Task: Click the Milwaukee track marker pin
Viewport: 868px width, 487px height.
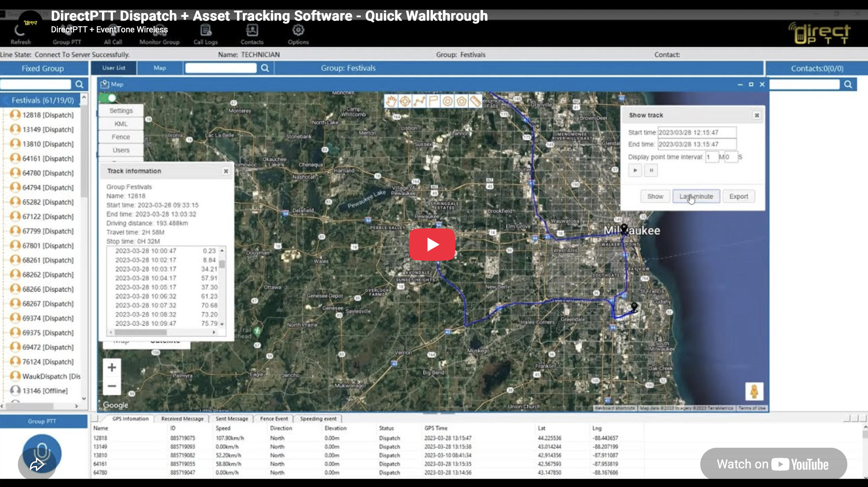Action: coord(624,229)
